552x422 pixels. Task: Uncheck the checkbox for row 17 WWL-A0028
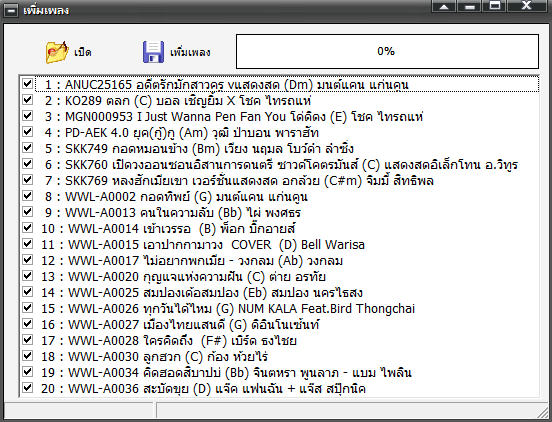pyautogui.click(x=27, y=340)
